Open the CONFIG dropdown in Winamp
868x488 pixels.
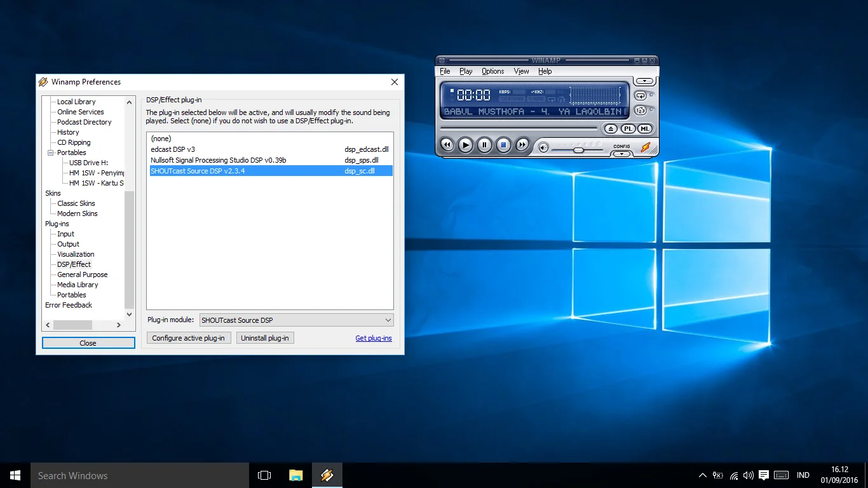(621, 154)
